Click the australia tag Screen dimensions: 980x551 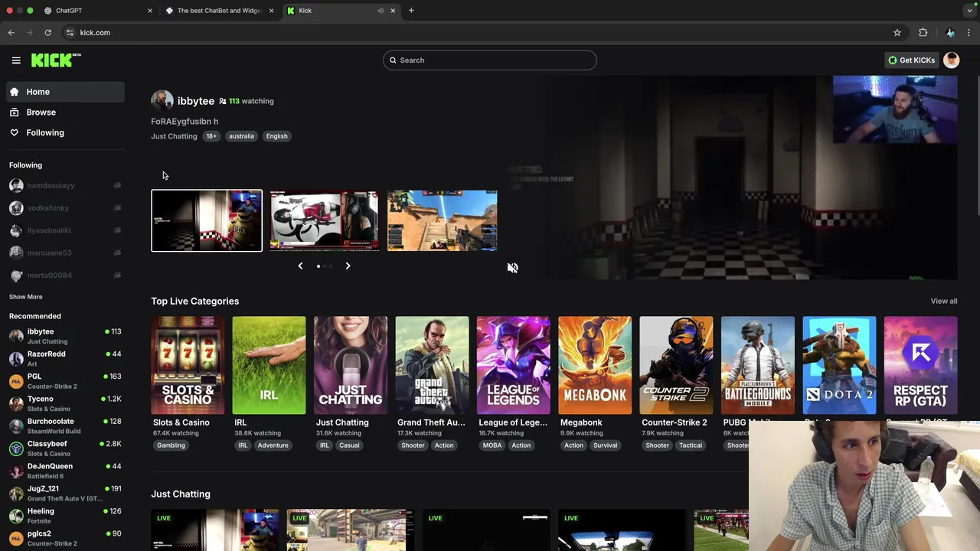pos(241,136)
